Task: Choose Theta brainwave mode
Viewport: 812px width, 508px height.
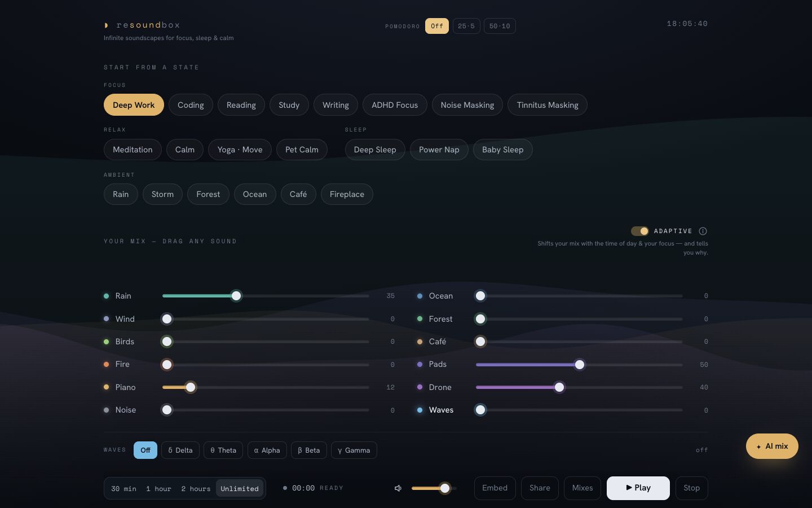Action: pos(223,450)
